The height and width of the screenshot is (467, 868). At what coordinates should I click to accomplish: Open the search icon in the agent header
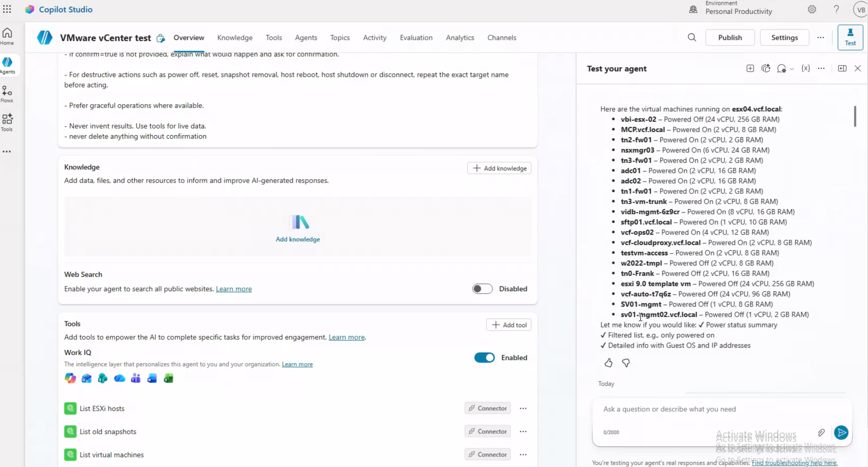pos(692,38)
